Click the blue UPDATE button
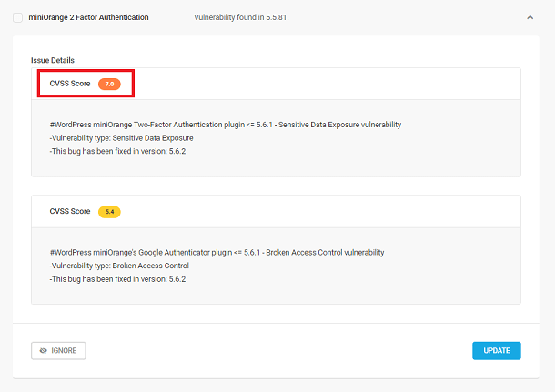The image size is (555, 392). tap(497, 350)
